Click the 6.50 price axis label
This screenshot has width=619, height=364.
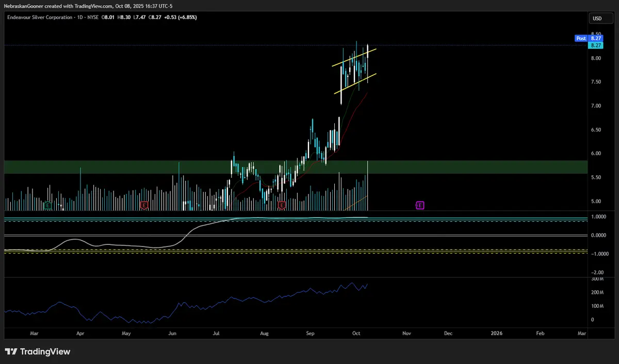pyautogui.click(x=596, y=130)
